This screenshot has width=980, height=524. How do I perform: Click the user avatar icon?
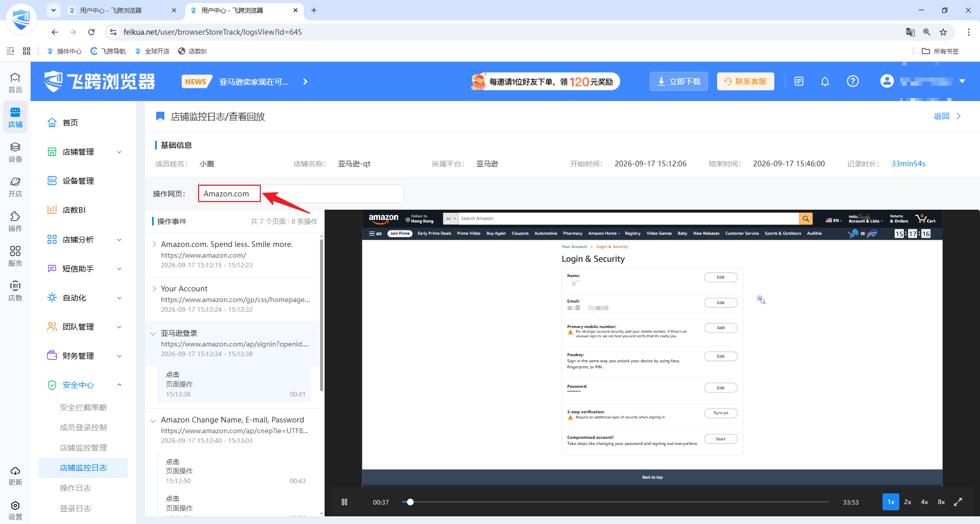tap(887, 81)
